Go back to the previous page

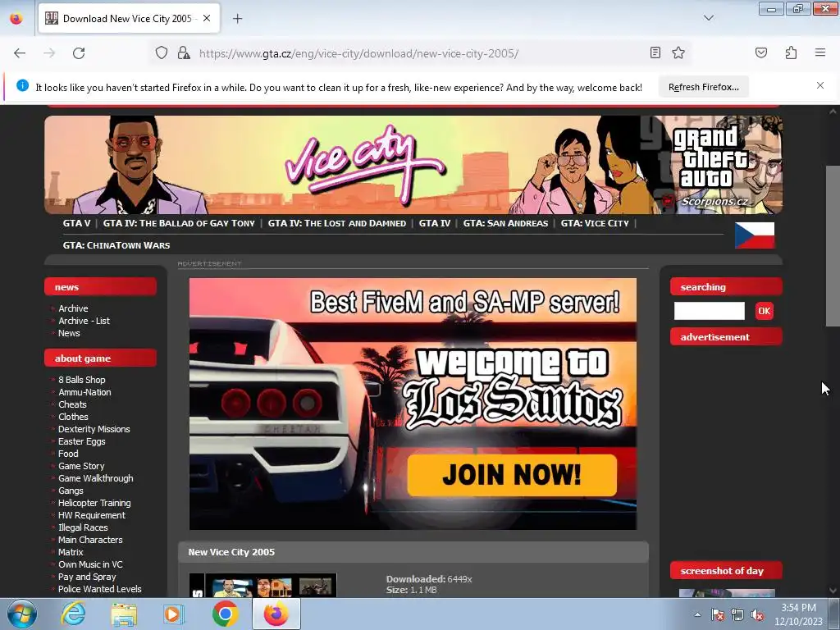(20, 53)
